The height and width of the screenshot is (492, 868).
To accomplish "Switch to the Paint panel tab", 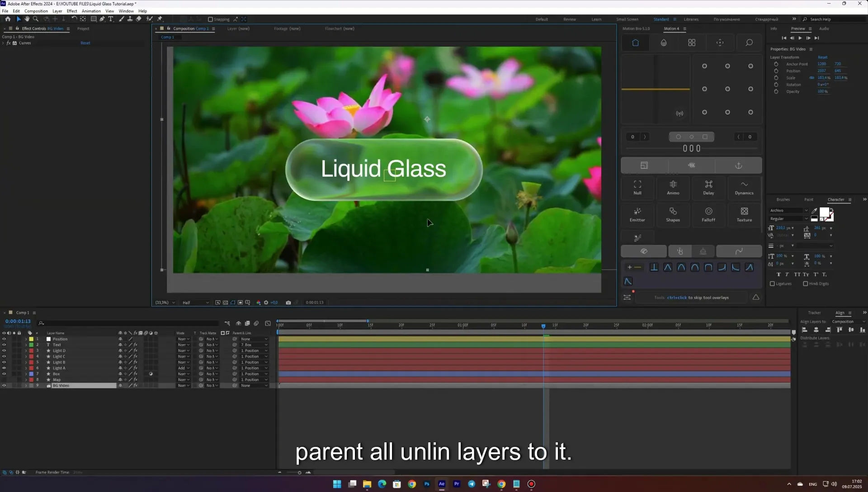I will (808, 199).
